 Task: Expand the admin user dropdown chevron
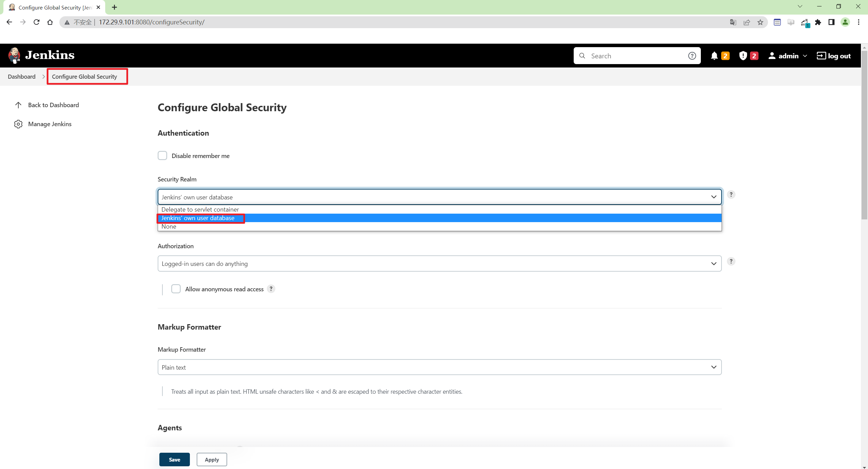click(x=805, y=56)
